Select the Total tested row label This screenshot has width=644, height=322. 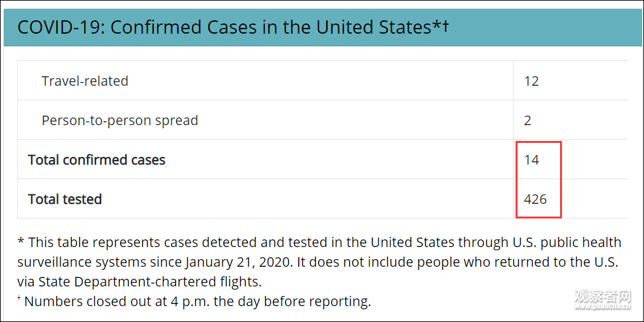click(65, 199)
